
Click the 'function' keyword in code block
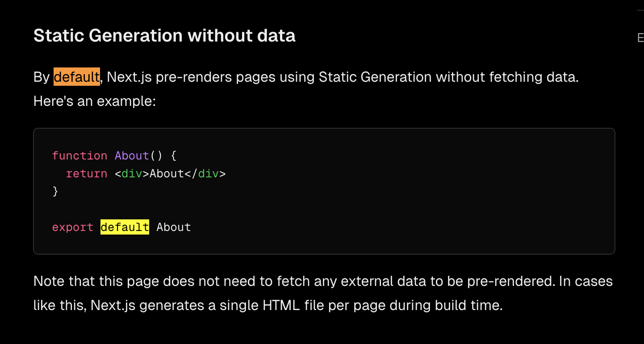(x=79, y=155)
